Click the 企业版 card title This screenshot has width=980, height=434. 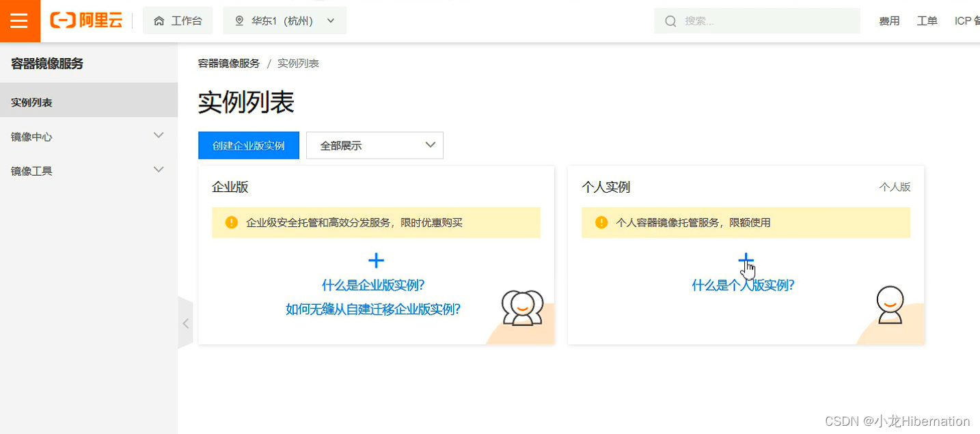pos(230,187)
